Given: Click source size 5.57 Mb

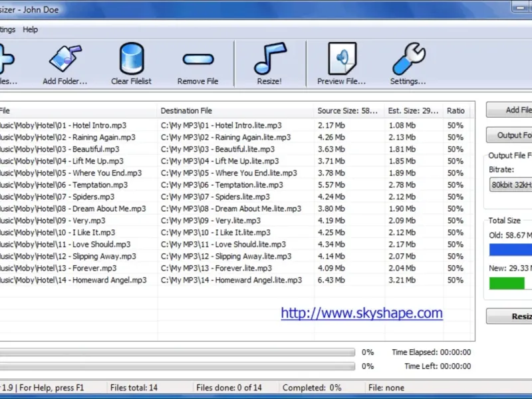Looking at the screenshot, I should (331, 185).
